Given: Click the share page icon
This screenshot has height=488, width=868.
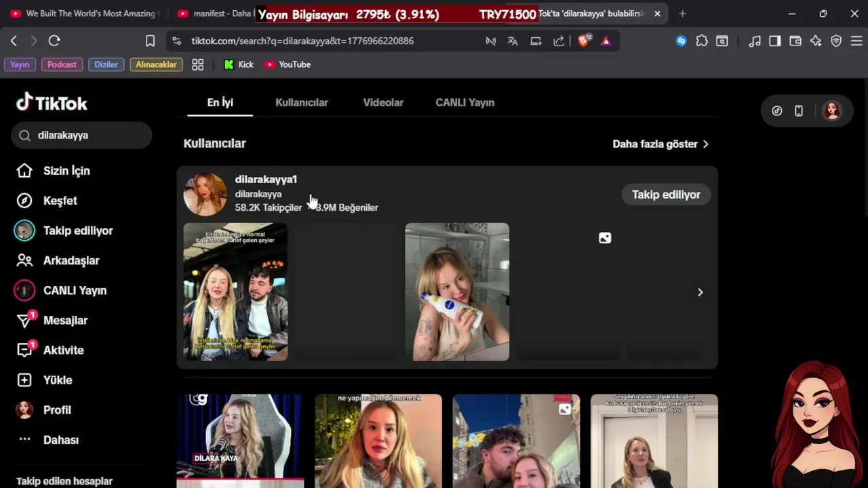Looking at the screenshot, I should 559,41.
